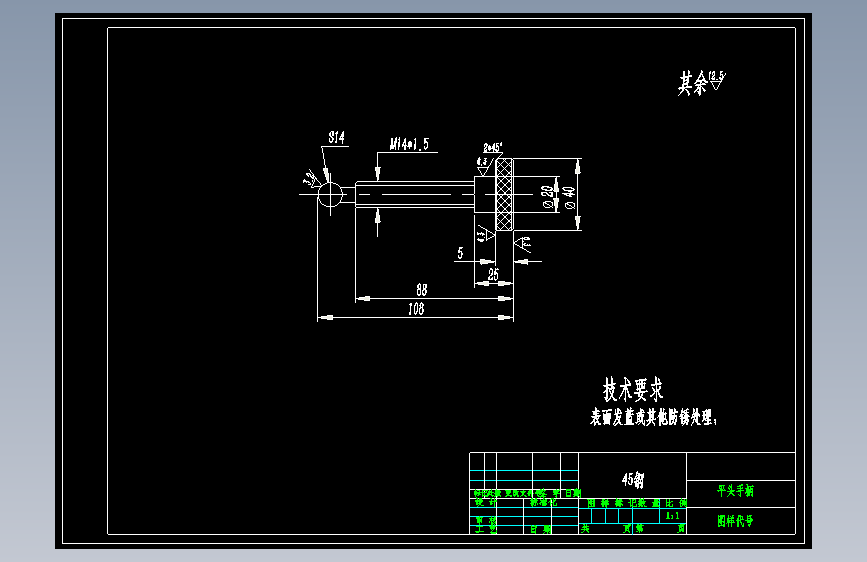This screenshot has height=562, width=867.
Task: Click the M14*1.5 thread annotation
Action: pos(409,144)
